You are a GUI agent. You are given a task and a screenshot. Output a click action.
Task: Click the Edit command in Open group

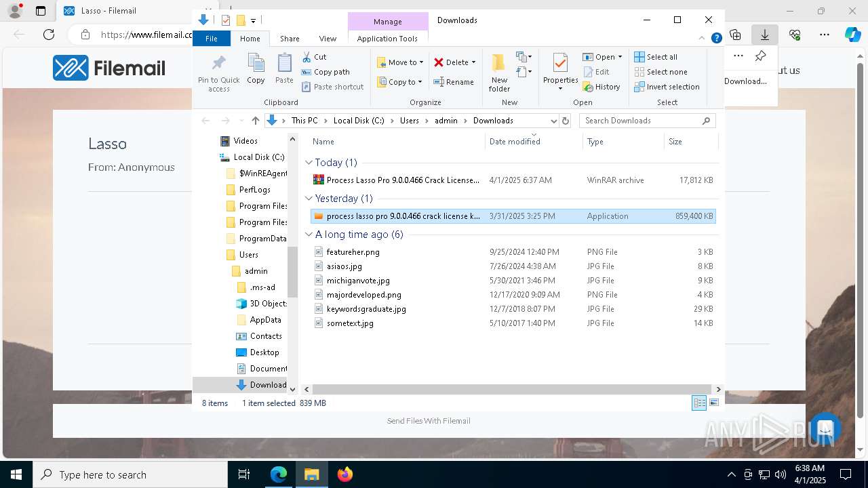click(595, 72)
